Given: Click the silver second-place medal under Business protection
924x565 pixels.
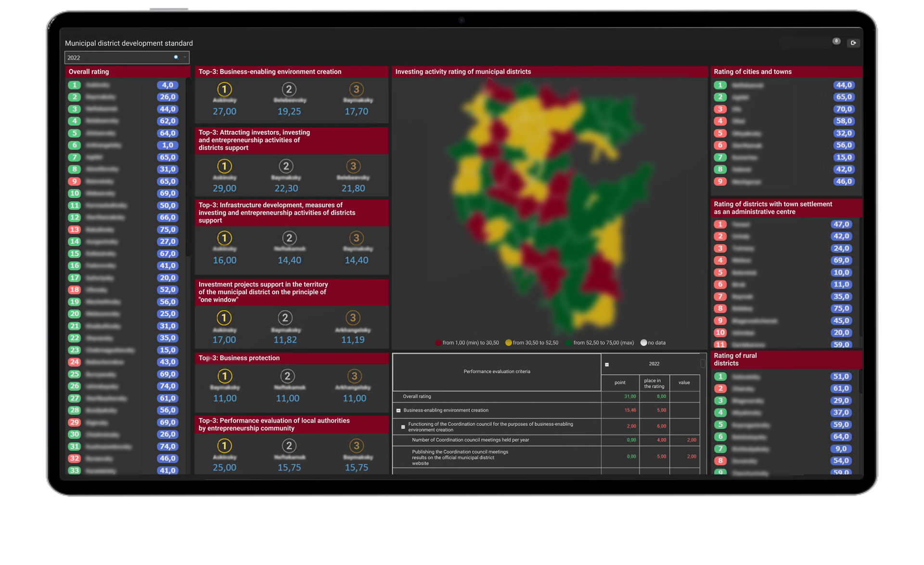Looking at the screenshot, I should 287,376.
